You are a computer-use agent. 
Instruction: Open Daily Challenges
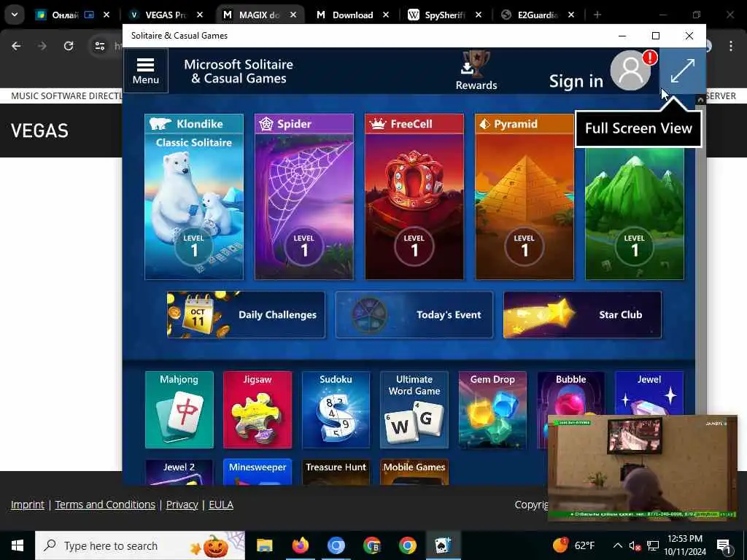click(x=246, y=315)
